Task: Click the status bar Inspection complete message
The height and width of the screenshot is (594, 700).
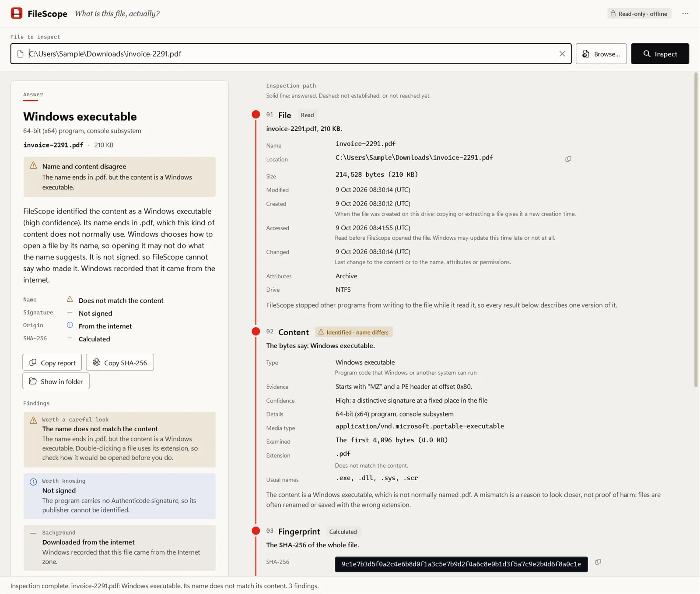Action: [x=164, y=586]
